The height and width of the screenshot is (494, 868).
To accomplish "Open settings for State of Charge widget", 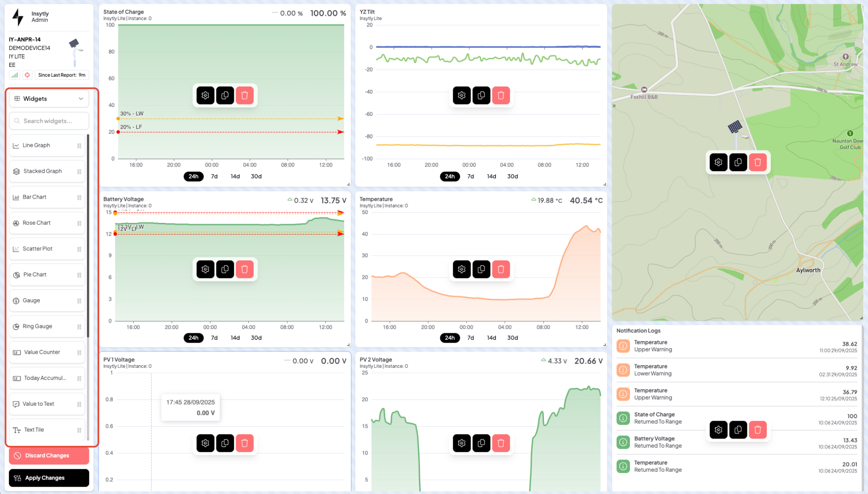I will point(205,95).
